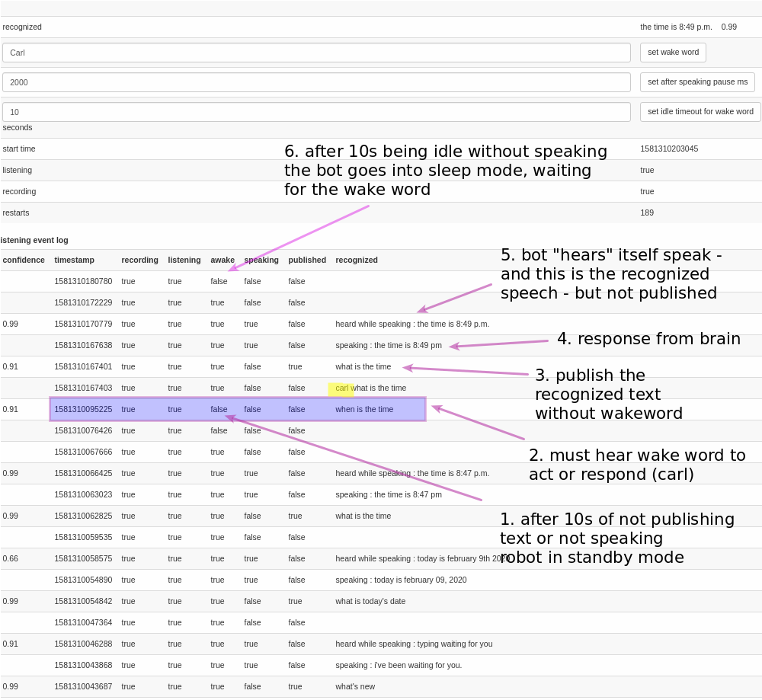Select confidence 0.66 in the log

click(10, 558)
